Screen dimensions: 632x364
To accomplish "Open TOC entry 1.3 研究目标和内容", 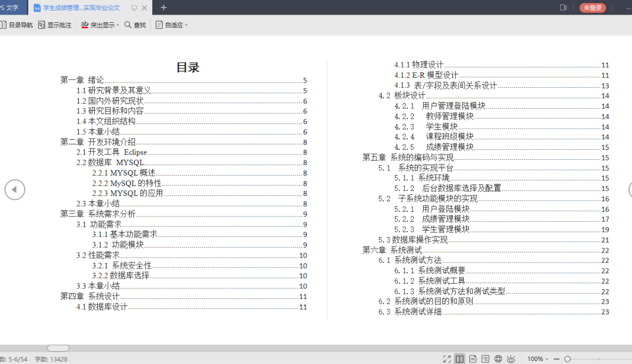I will tap(191, 111).
